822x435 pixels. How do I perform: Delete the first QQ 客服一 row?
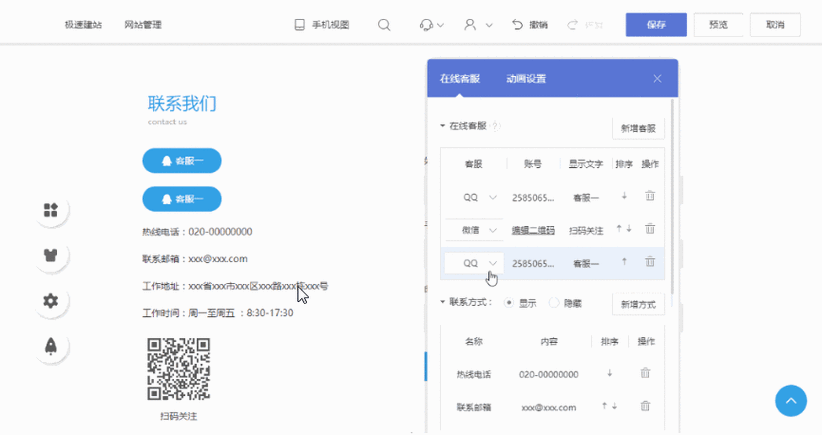pyautogui.click(x=650, y=196)
